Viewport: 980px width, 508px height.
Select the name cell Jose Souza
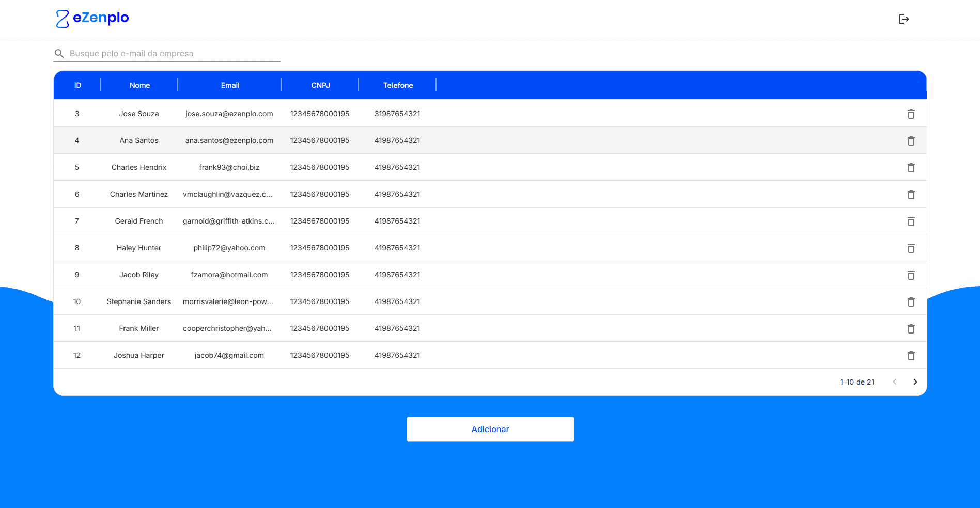[139, 114]
